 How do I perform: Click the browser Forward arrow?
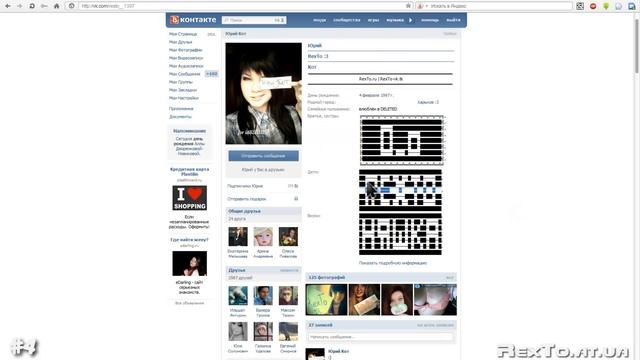click(x=20, y=6)
